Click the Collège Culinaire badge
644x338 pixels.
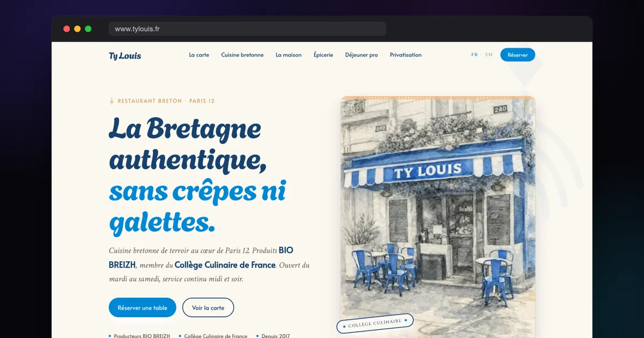(x=375, y=323)
